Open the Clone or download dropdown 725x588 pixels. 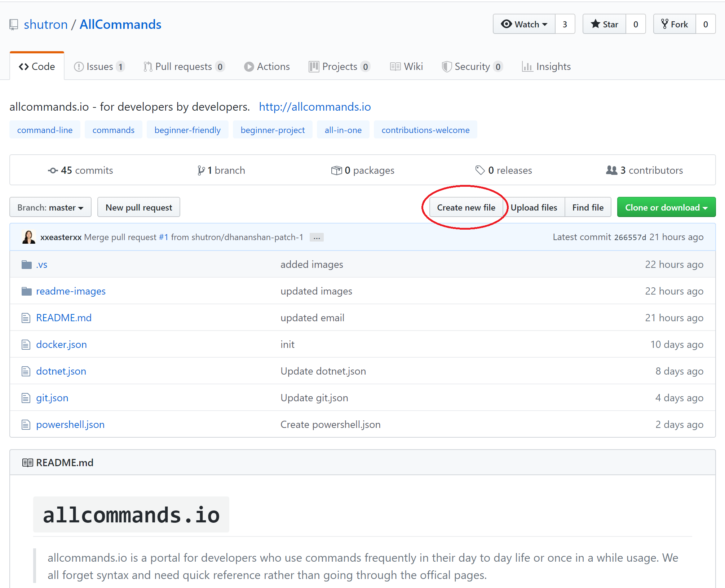[666, 207]
